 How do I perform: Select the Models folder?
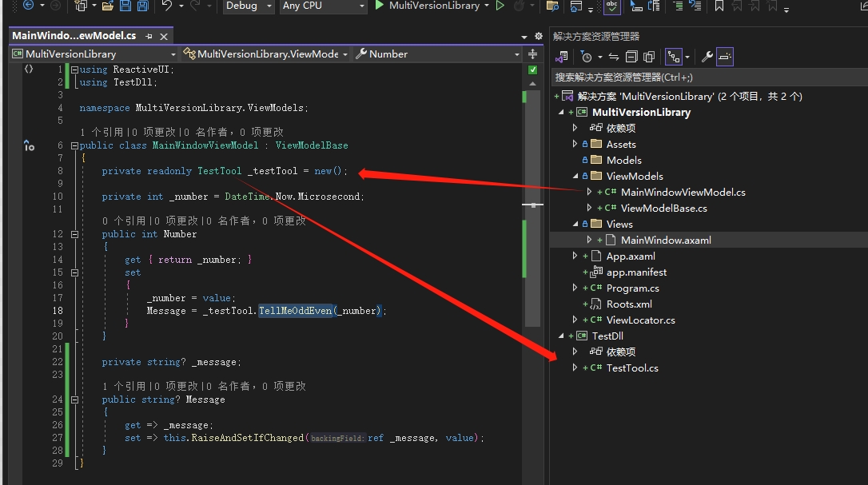coord(624,160)
